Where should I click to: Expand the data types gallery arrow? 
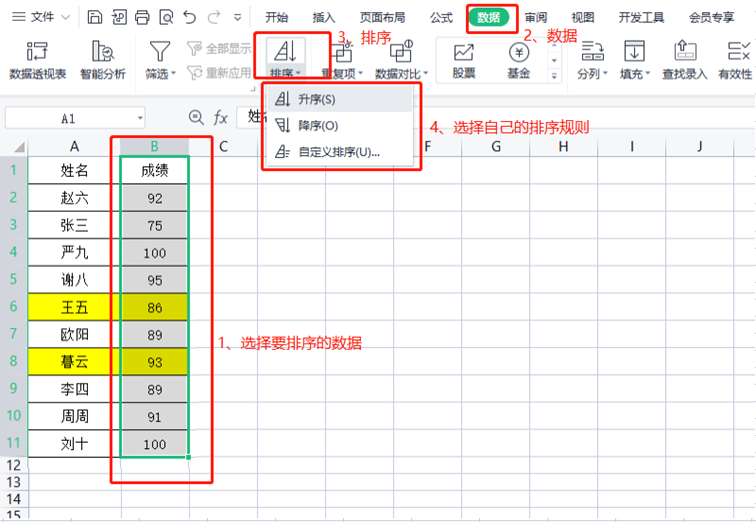click(554, 76)
